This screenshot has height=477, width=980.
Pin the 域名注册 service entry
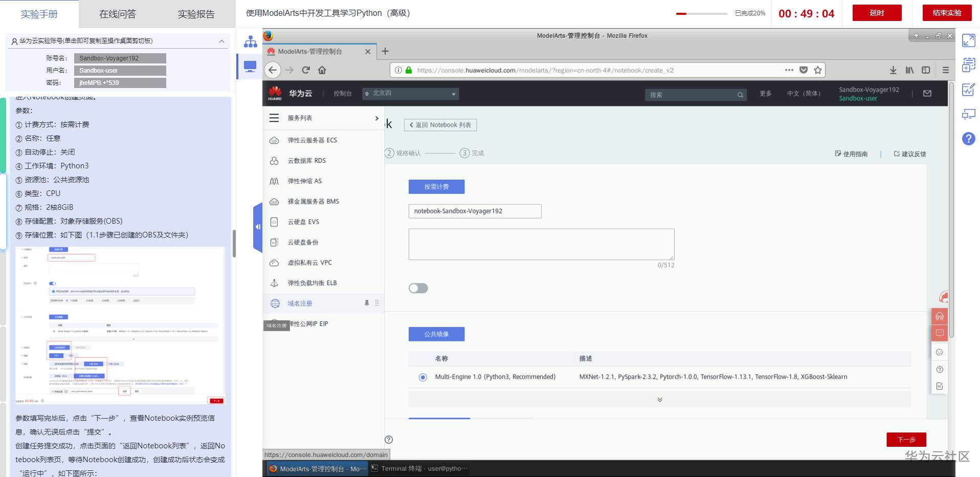[367, 303]
